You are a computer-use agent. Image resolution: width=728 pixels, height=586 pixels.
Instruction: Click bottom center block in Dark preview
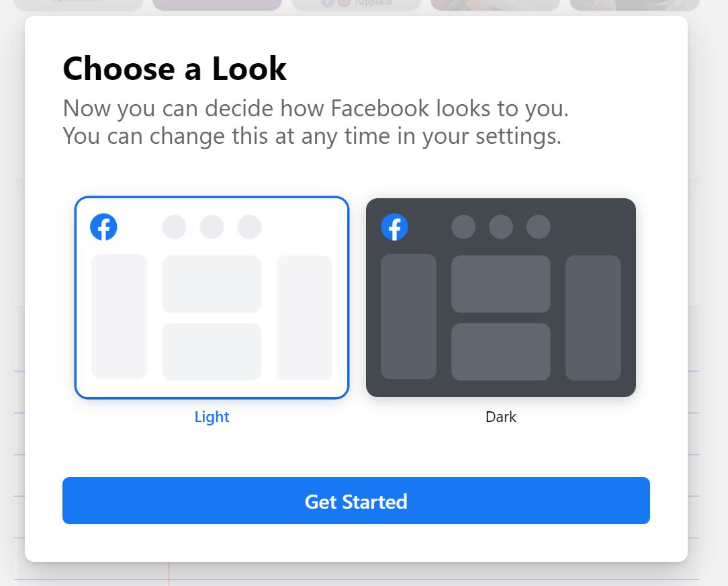pyautogui.click(x=501, y=351)
